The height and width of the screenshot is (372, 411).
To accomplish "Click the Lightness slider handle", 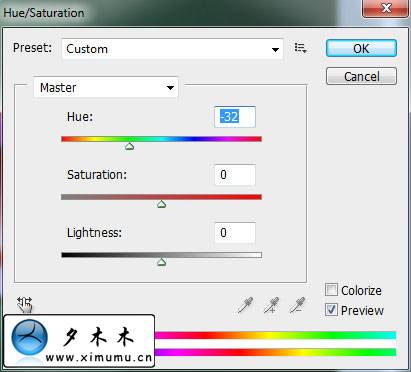I will click(x=162, y=262).
